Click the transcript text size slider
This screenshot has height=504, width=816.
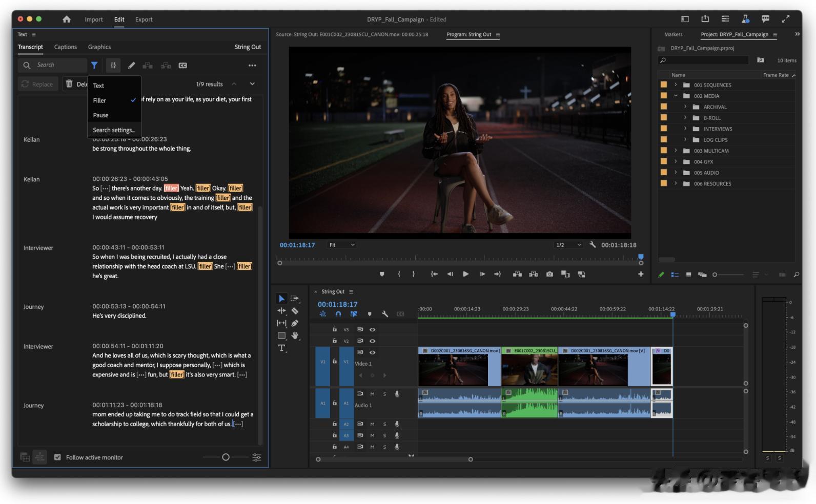pos(226,457)
